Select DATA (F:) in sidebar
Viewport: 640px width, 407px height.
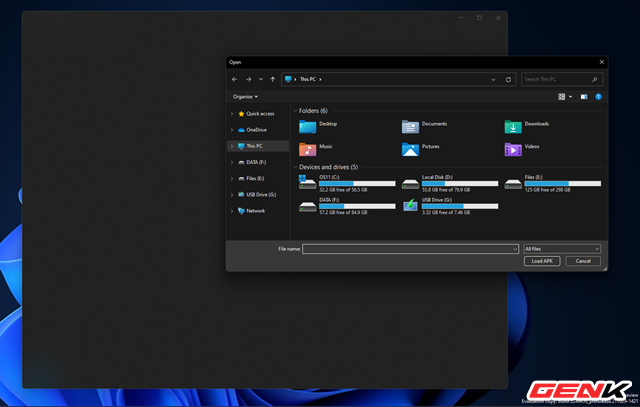coord(256,162)
